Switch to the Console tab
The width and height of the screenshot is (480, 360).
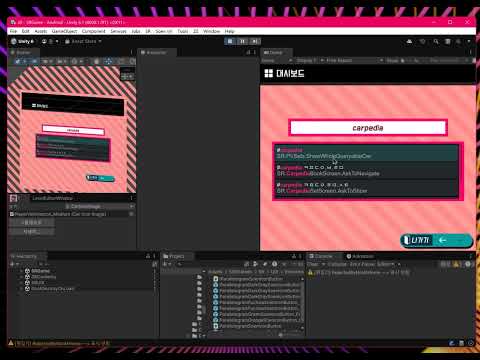(x=323, y=256)
